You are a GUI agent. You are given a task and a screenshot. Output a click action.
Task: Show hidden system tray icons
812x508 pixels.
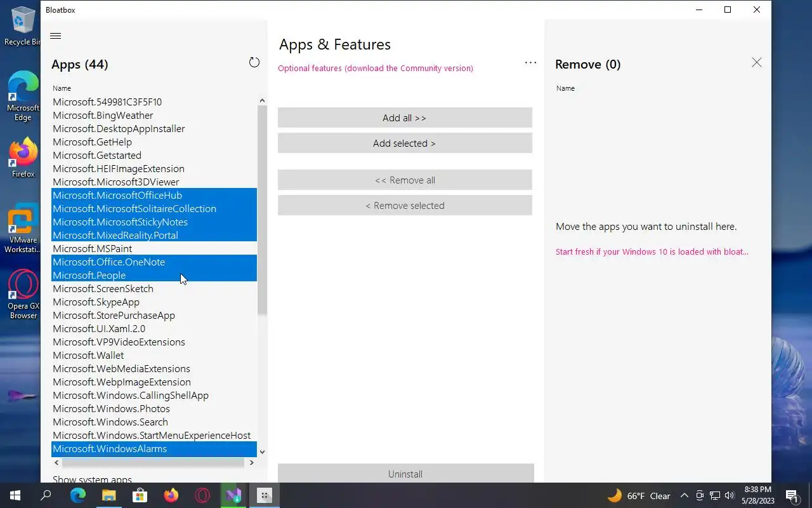684,496
